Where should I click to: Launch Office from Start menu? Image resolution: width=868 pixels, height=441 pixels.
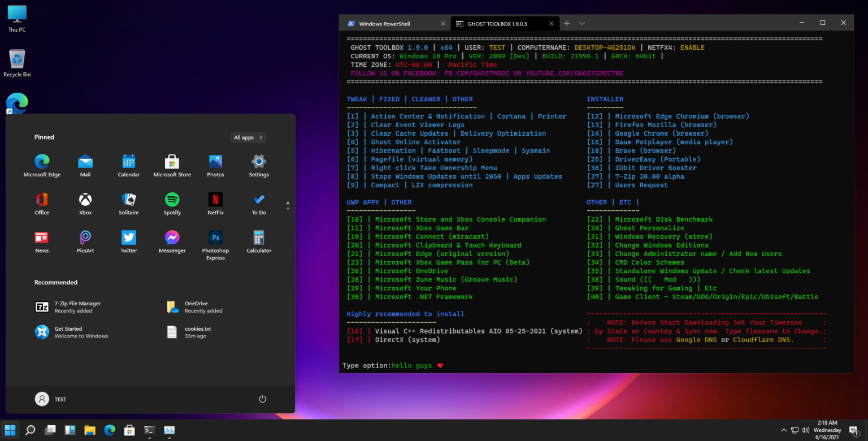pos(42,204)
